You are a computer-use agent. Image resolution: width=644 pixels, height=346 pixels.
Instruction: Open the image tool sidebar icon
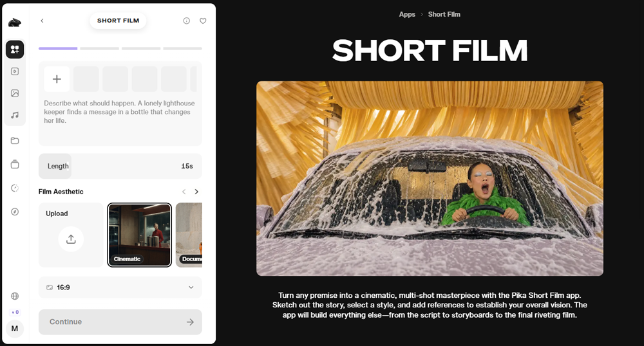[x=15, y=93]
